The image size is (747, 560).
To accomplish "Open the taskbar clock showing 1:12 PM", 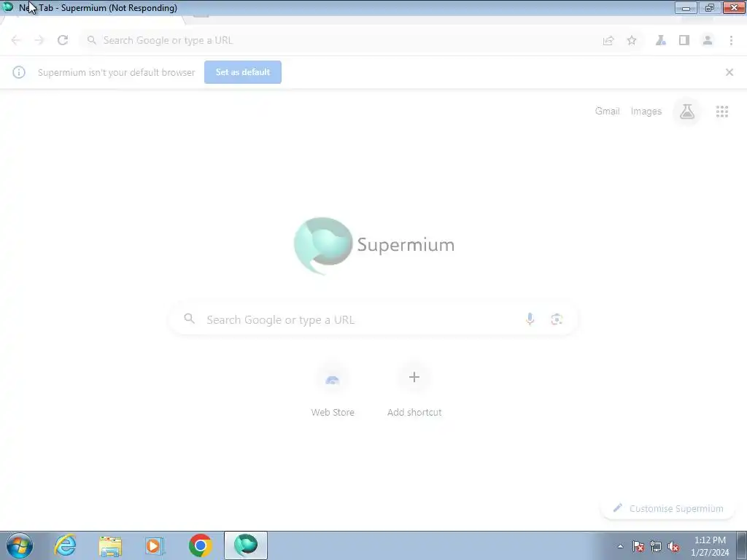I will (710, 546).
